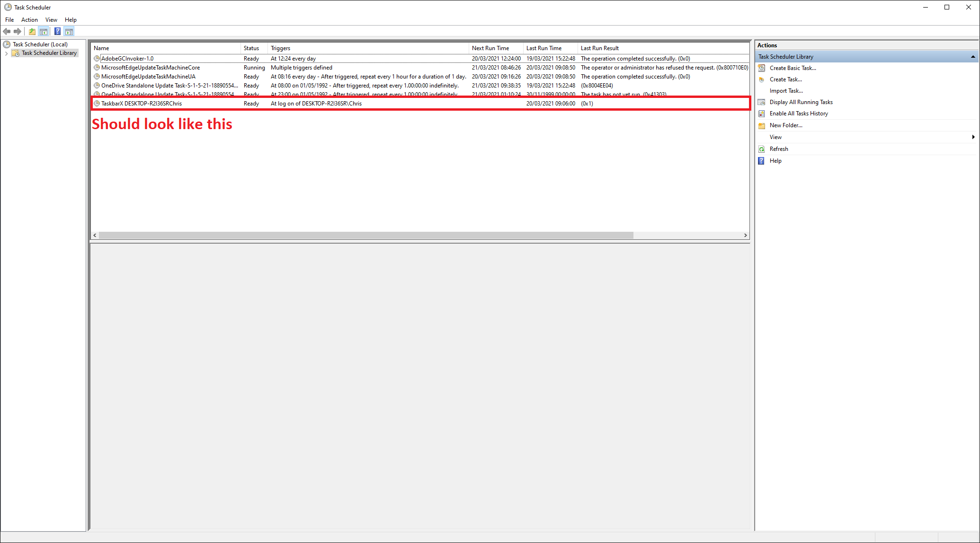Click the Create Basic Task icon

pyautogui.click(x=762, y=68)
